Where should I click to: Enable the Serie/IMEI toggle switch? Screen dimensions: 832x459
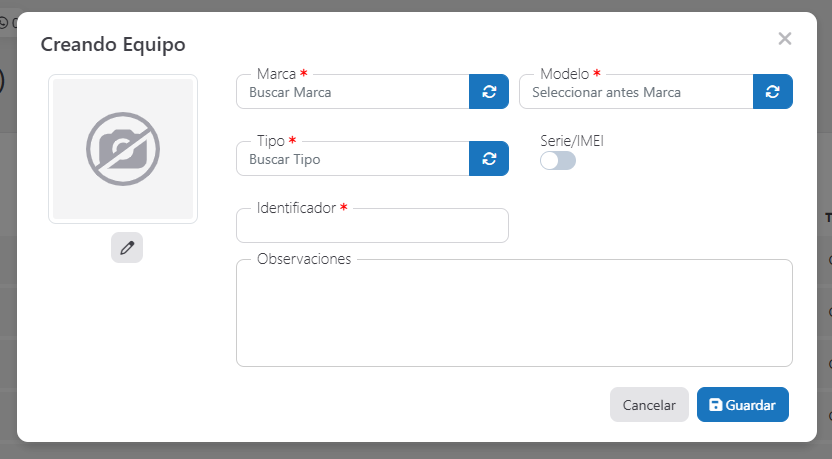[x=557, y=160]
